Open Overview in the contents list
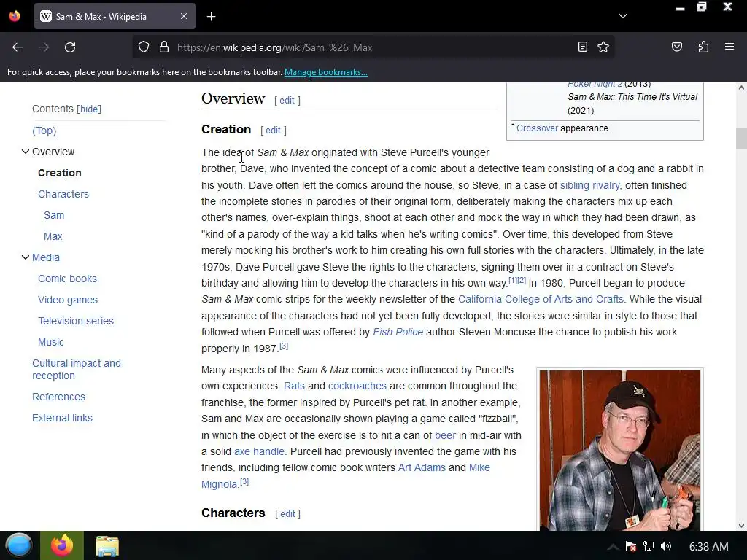Viewport: 747px width, 560px height. [x=53, y=152]
